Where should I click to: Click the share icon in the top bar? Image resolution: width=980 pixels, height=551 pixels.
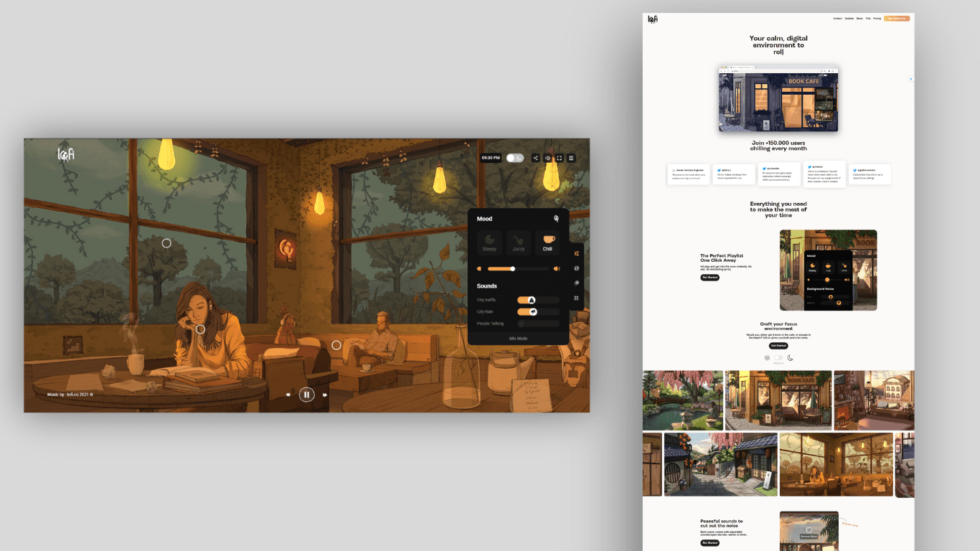point(535,158)
